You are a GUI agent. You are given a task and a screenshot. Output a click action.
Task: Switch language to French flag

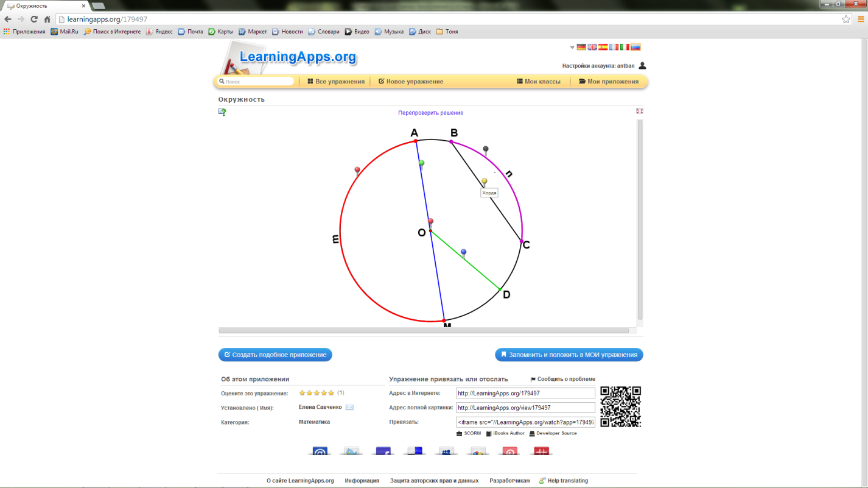[x=614, y=47]
